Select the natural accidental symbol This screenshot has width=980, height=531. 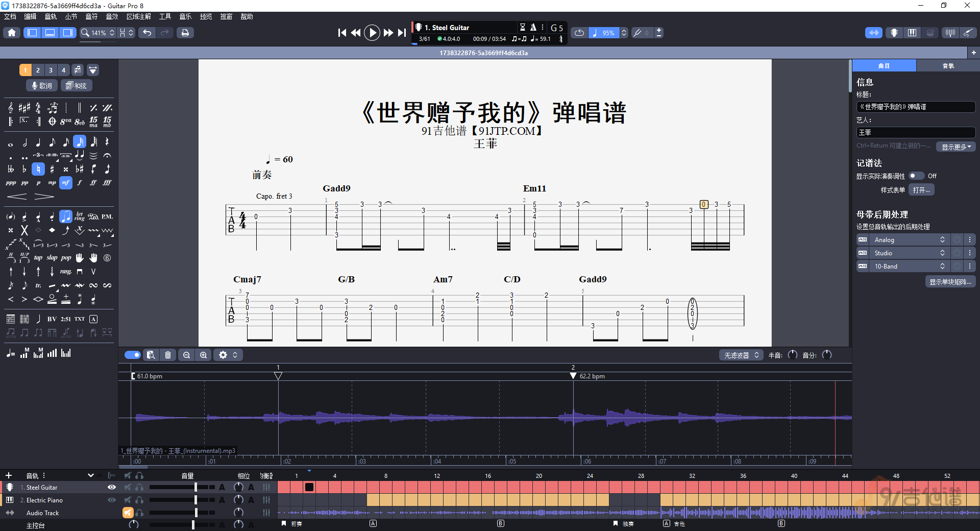(x=38, y=169)
